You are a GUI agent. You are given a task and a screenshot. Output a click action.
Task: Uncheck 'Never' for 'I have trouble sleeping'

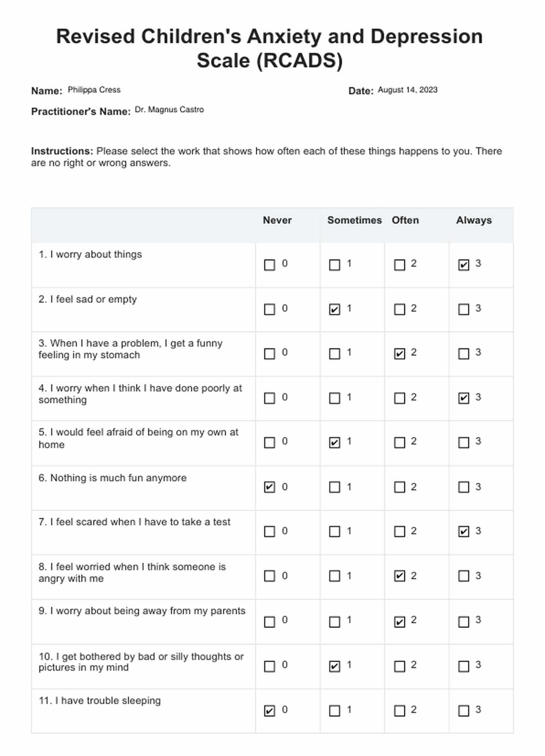(269, 711)
